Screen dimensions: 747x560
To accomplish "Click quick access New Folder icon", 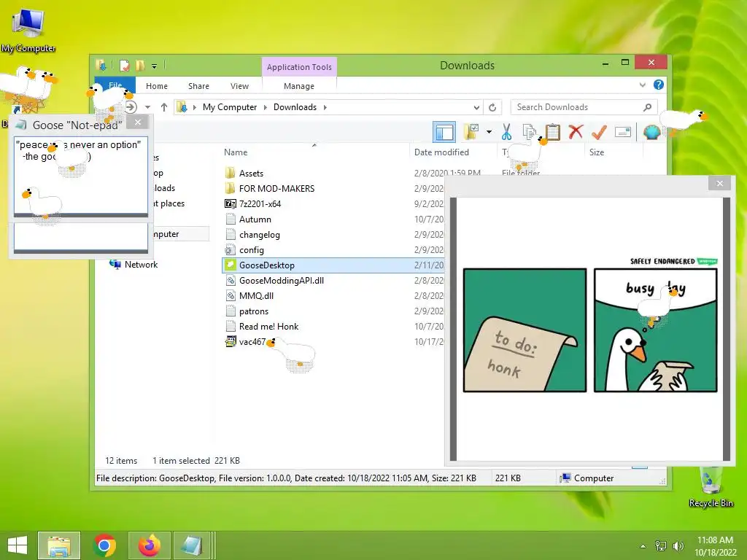I will click(x=140, y=65).
